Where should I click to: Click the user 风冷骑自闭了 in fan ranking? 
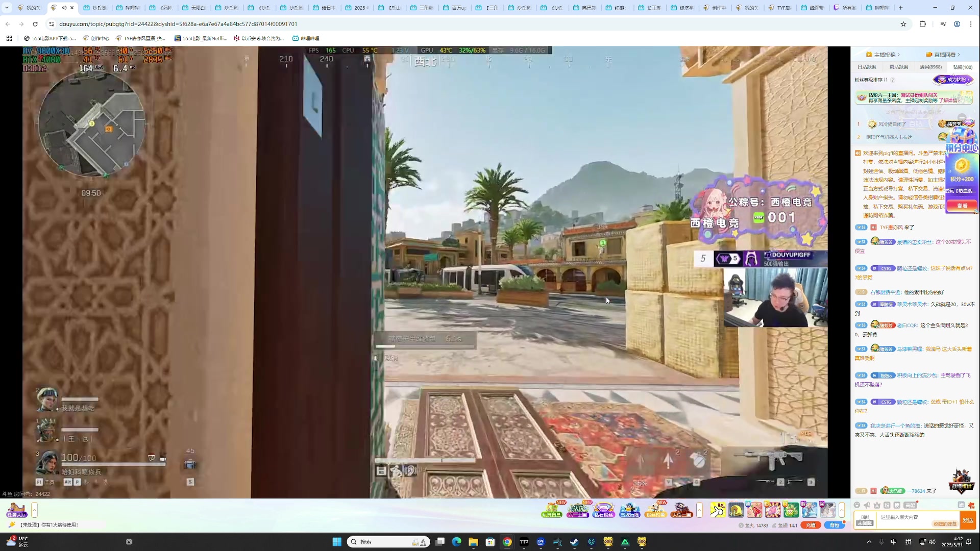(x=892, y=124)
